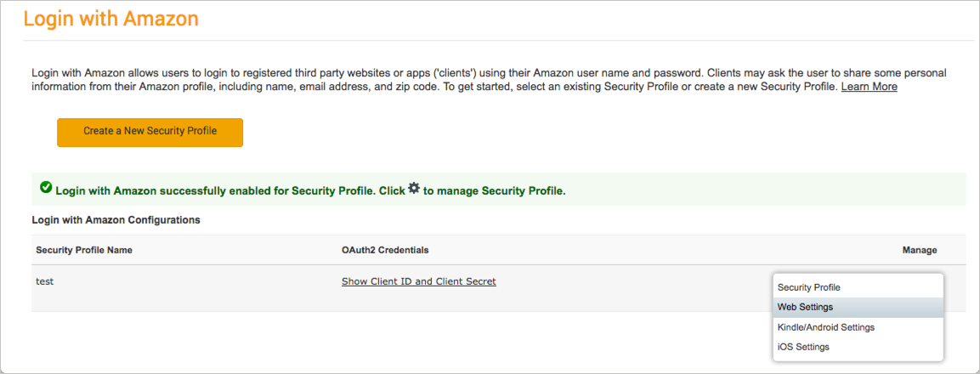Click the 'to manage Security Profile' text
Screen dimensions: 980x374
click(x=494, y=191)
